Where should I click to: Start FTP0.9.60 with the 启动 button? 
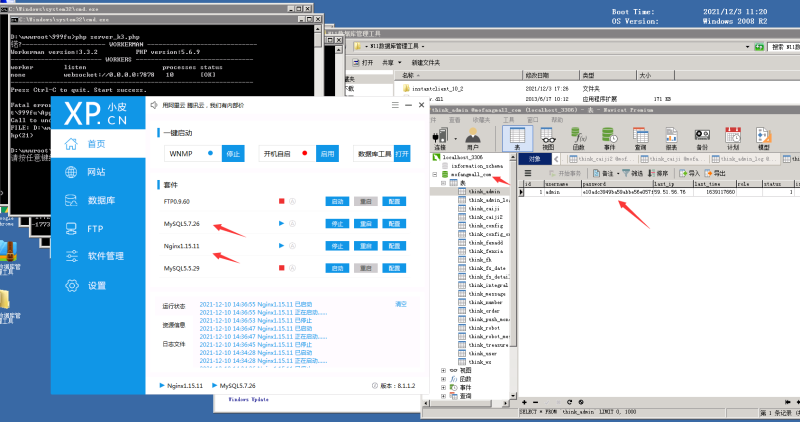[x=337, y=202]
